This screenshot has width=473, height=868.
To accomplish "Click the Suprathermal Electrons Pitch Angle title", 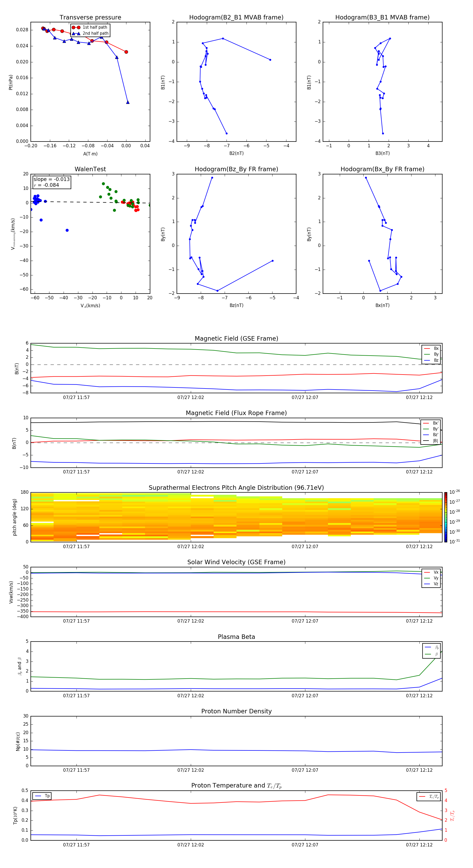I will point(236,488).
